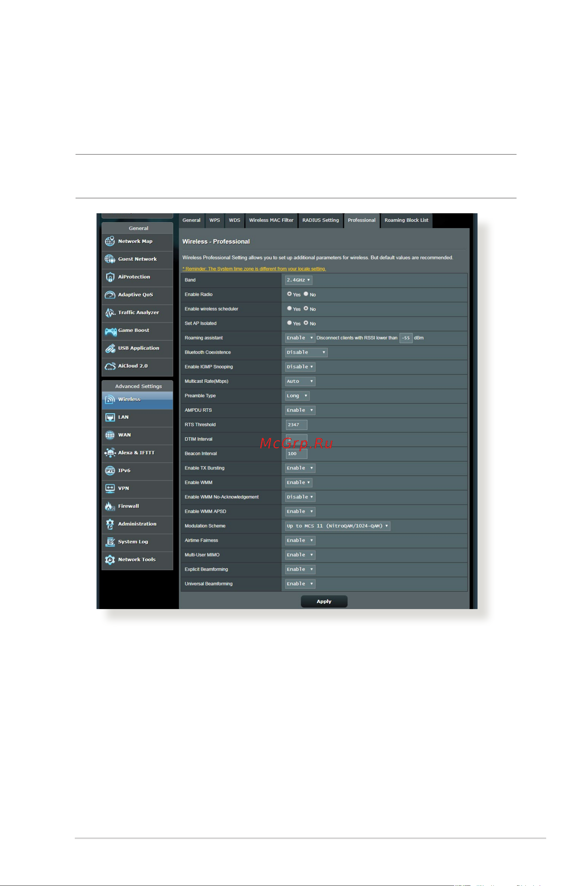
Task: Click the LAN port icon
Action: click(110, 417)
